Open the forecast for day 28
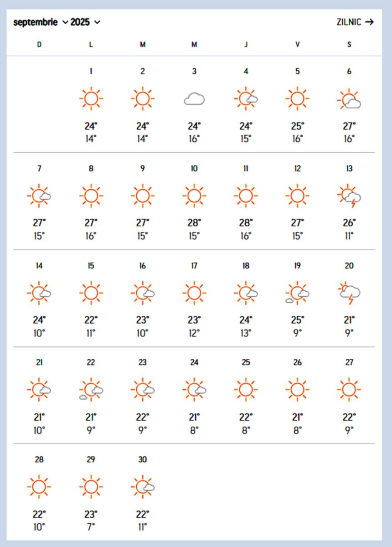The width and height of the screenshot is (392, 547). pyautogui.click(x=39, y=459)
